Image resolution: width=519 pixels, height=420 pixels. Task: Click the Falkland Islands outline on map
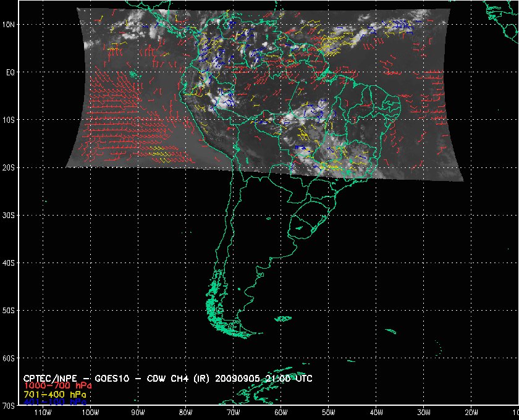pyautogui.click(x=284, y=319)
